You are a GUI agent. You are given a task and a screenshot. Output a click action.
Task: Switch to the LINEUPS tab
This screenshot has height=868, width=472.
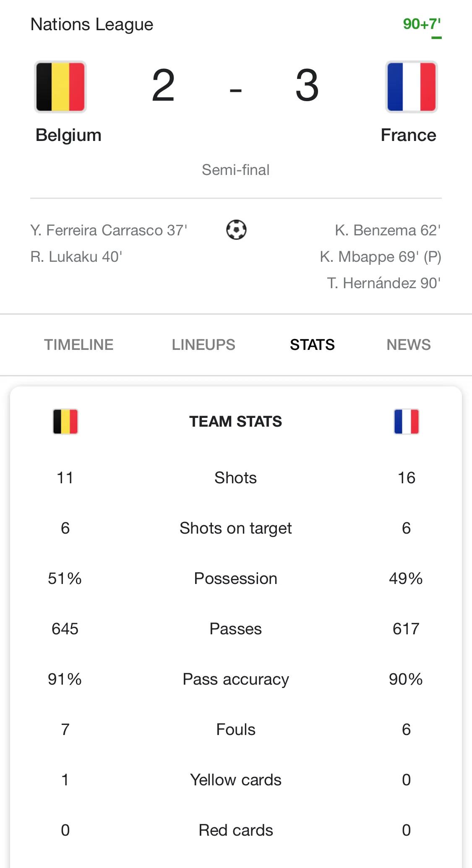(203, 345)
